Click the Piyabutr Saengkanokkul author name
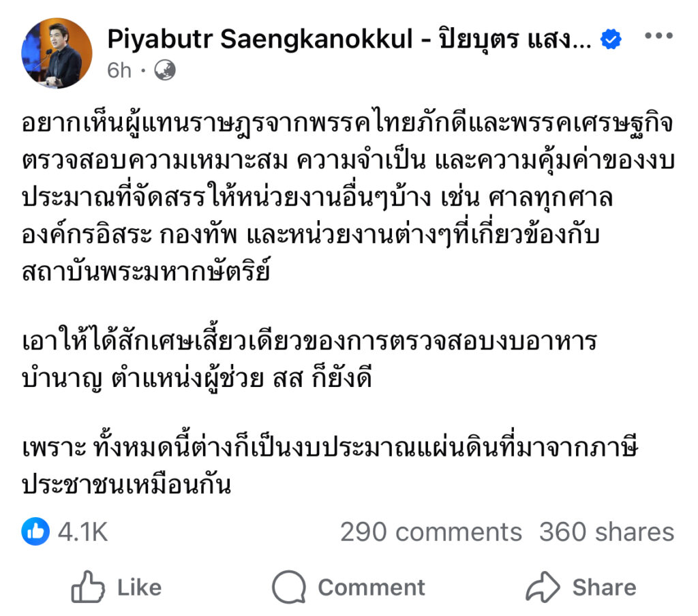698x616 pixels. (x=260, y=40)
